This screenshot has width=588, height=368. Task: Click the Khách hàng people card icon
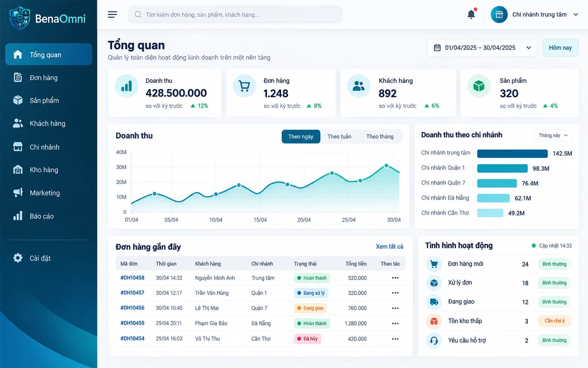click(358, 86)
